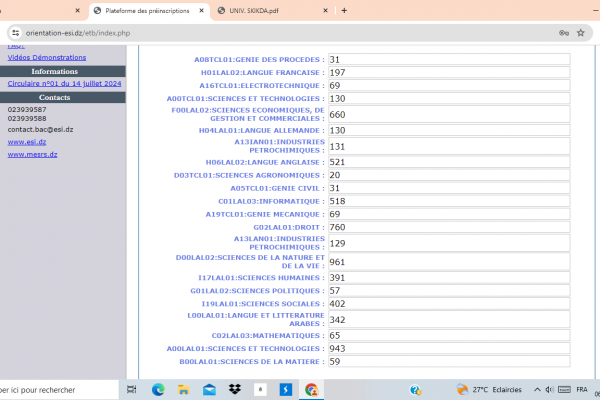Edit SCIENCES SOCIALES value 402
The image size is (600, 400).
tap(449, 304)
